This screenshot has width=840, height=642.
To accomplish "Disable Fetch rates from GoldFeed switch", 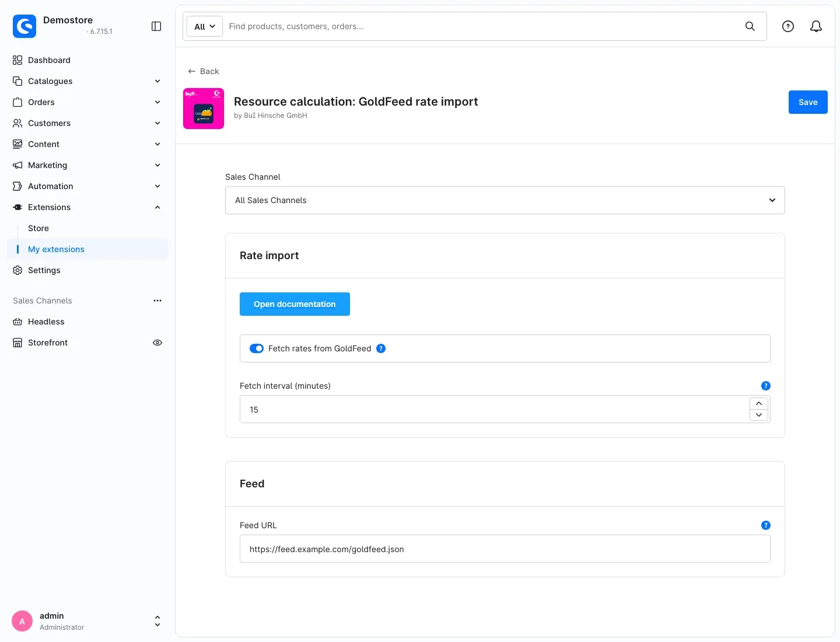I will pos(257,348).
